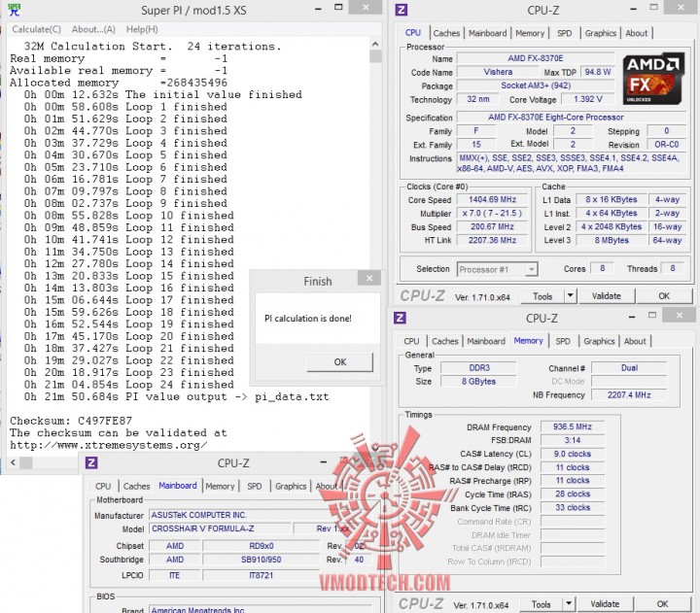
Task: Expand Tools dropdown arrow in bottom-right CPU-Z window
Action: point(569,604)
